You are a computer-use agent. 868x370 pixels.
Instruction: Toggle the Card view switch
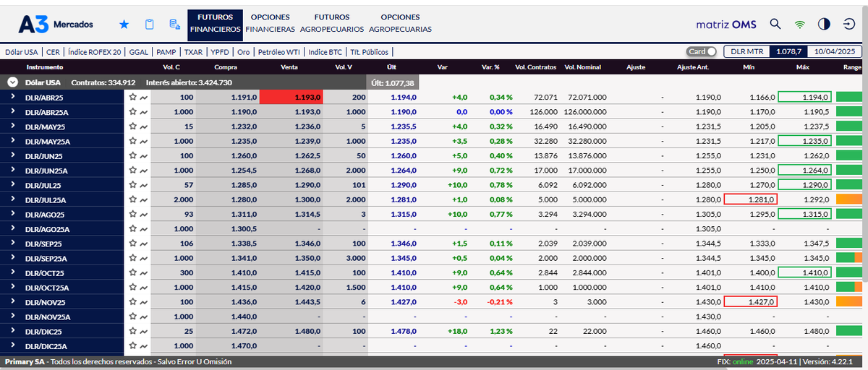[x=702, y=51]
